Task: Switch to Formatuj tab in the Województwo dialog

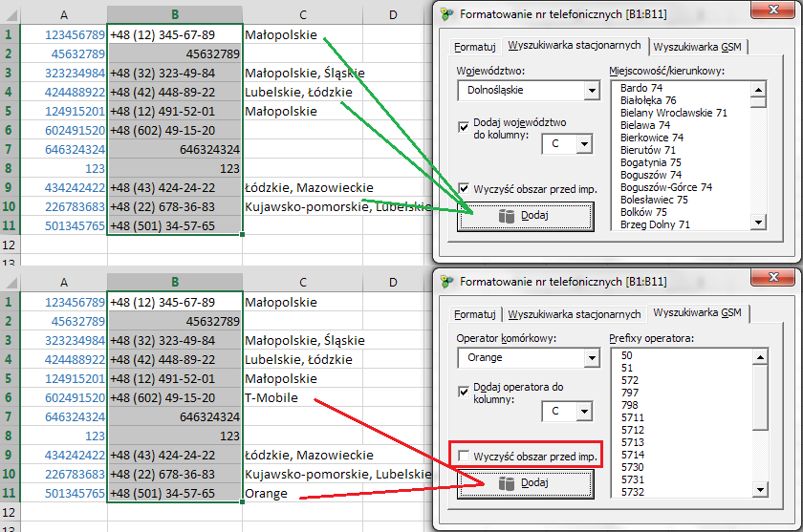Action: (475, 47)
